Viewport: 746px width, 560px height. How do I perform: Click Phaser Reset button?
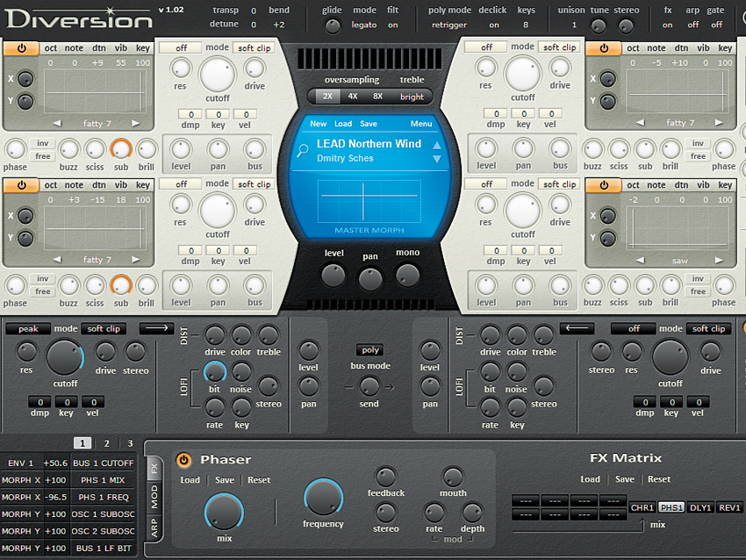259,480
